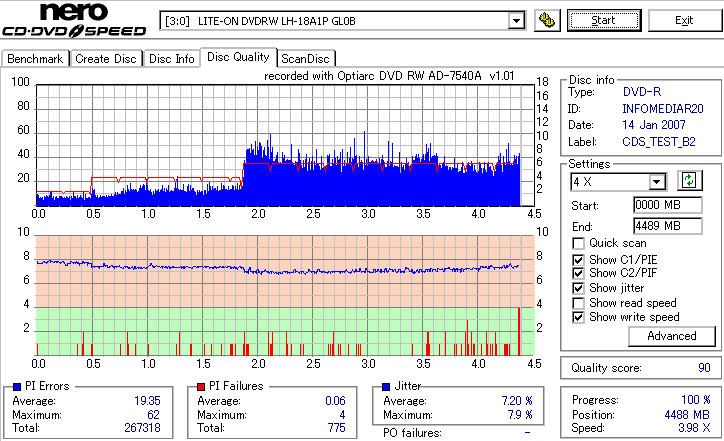Click the Progress value 100 %
The image size is (724, 441).
coord(696,400)
